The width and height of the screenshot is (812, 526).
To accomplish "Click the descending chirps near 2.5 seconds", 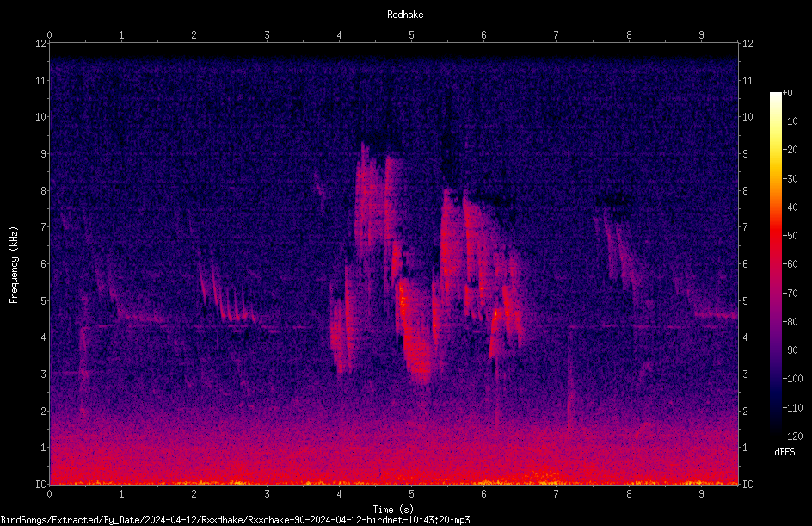I will [x=228, y=294].
